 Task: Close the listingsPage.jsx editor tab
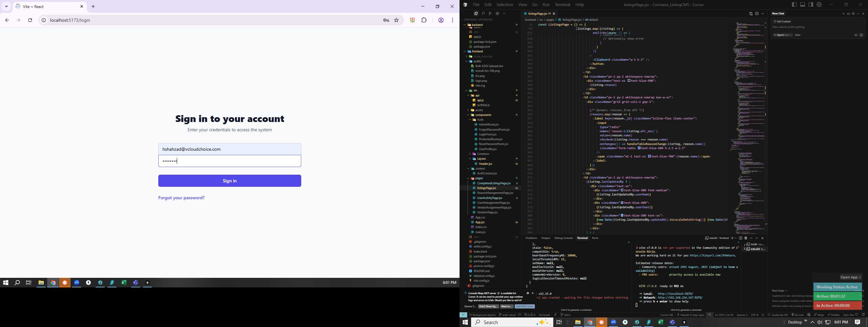554,14
